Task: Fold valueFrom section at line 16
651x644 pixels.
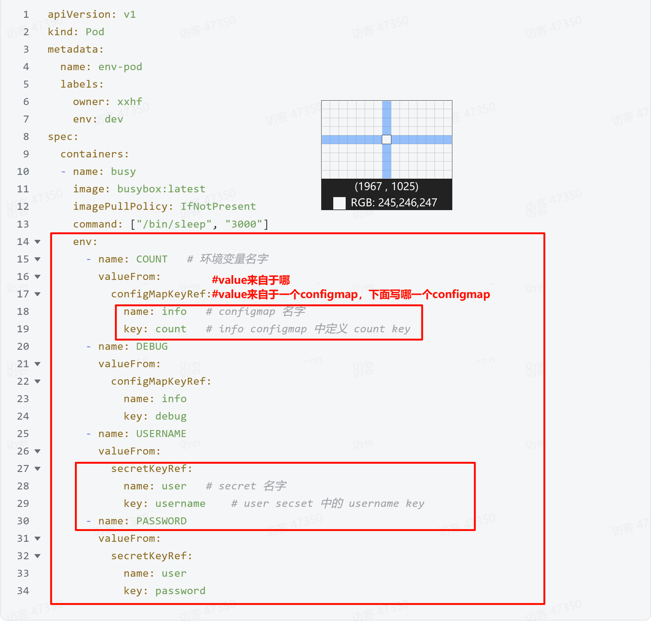Action: 38,277
